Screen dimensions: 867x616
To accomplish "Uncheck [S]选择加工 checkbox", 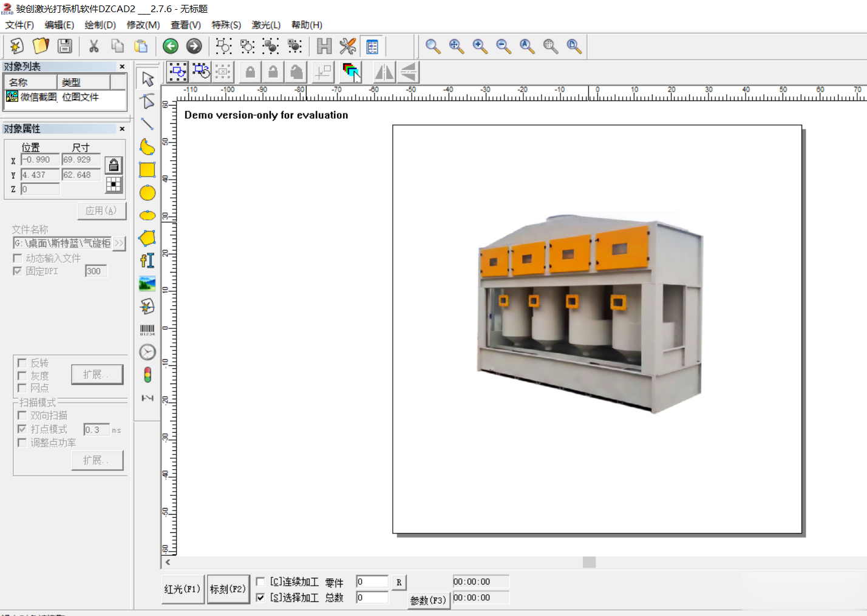I will click(260, 598).
